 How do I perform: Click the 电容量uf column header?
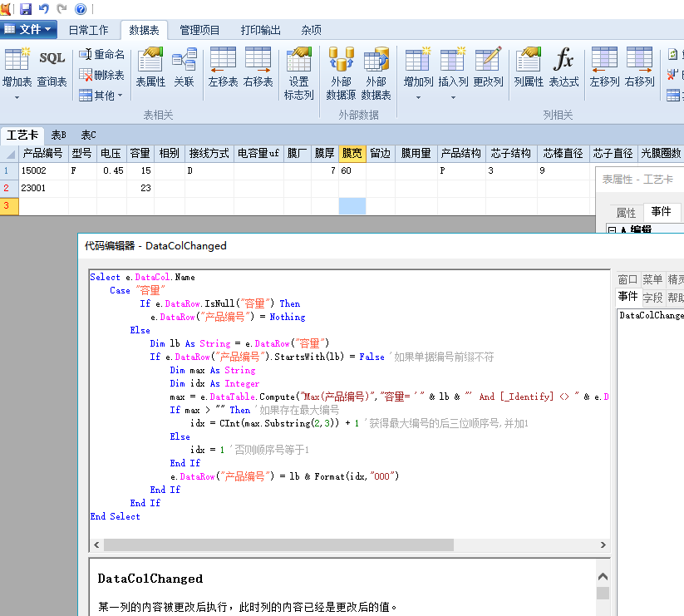click(x=258, y=154)
